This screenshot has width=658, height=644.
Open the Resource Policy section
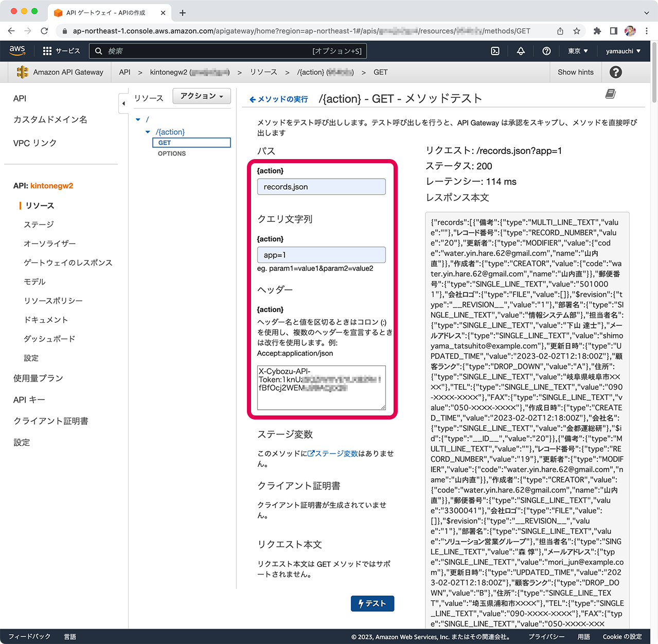53,301
